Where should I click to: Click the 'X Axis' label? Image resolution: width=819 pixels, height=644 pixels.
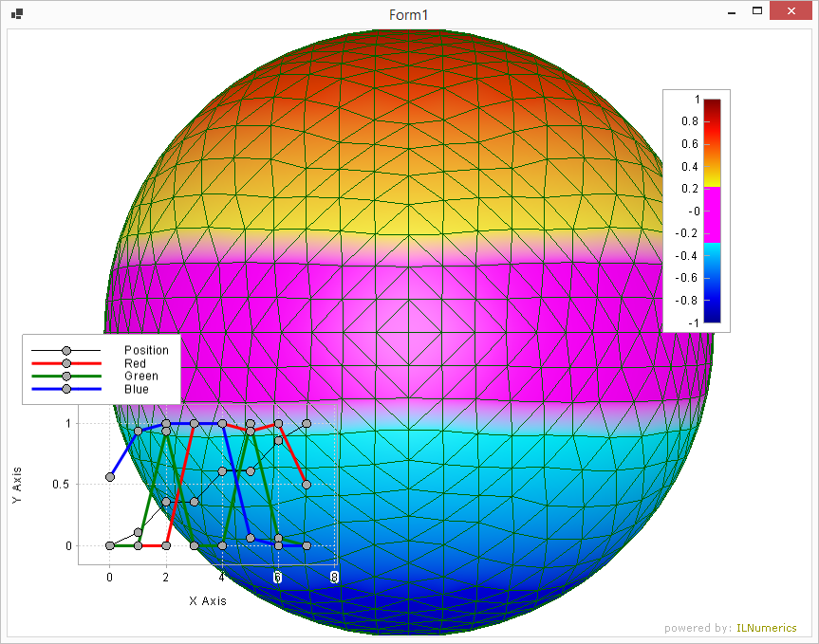pyautogui.click(x=208, y=600)
